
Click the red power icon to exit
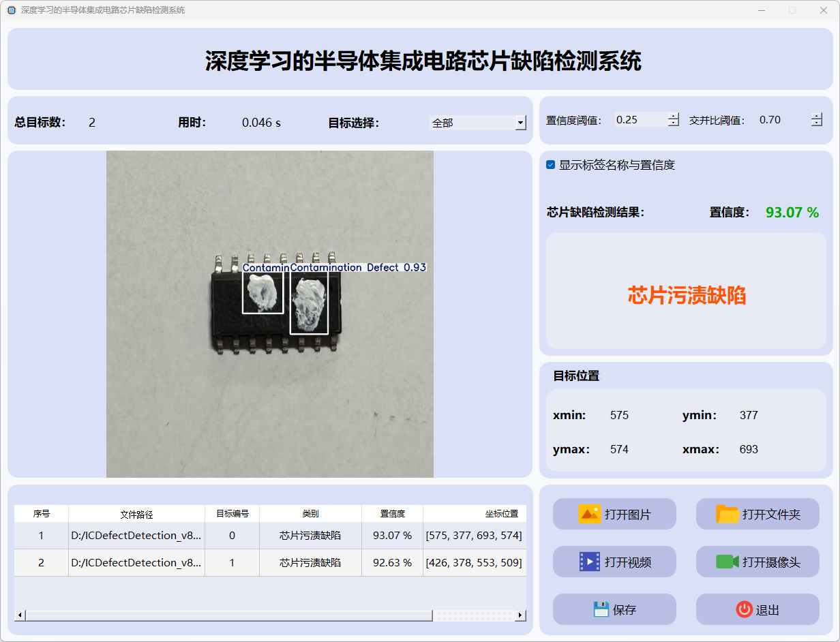(745, 609)
